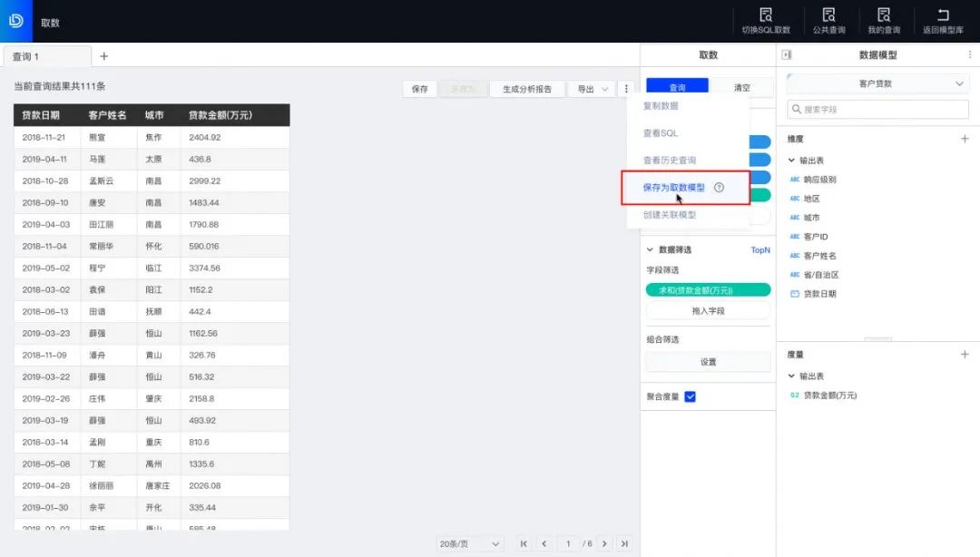Click the date type icon beside 贷款日期 field

pyautogui.click(x=794, y=294)
